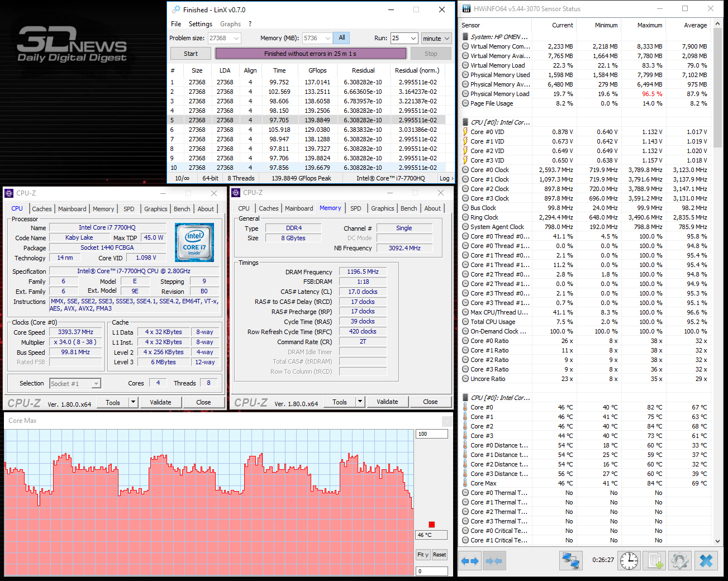Click the Intel Core i7 logo in CPU-Z
The height and width of the screenshot is (581, 728).
coord(194,243)
